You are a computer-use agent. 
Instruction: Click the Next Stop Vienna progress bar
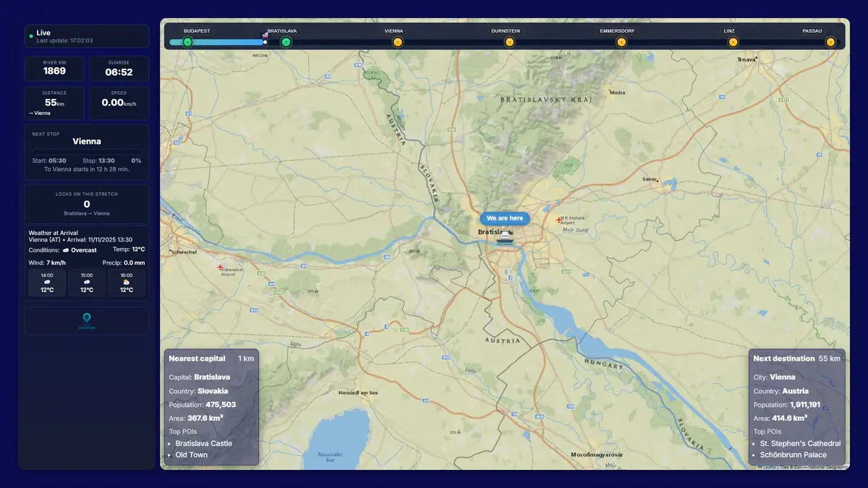click(87, 151)
